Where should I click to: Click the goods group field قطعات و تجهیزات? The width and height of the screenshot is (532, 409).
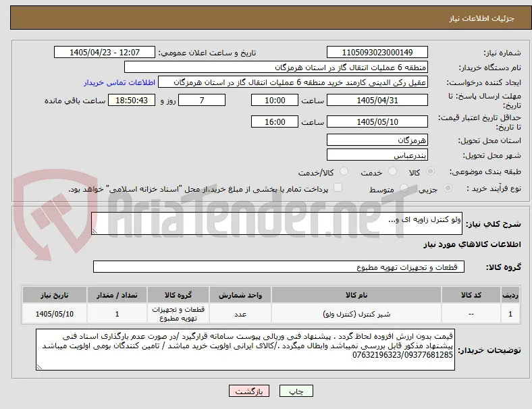click(x=279, y=267)
